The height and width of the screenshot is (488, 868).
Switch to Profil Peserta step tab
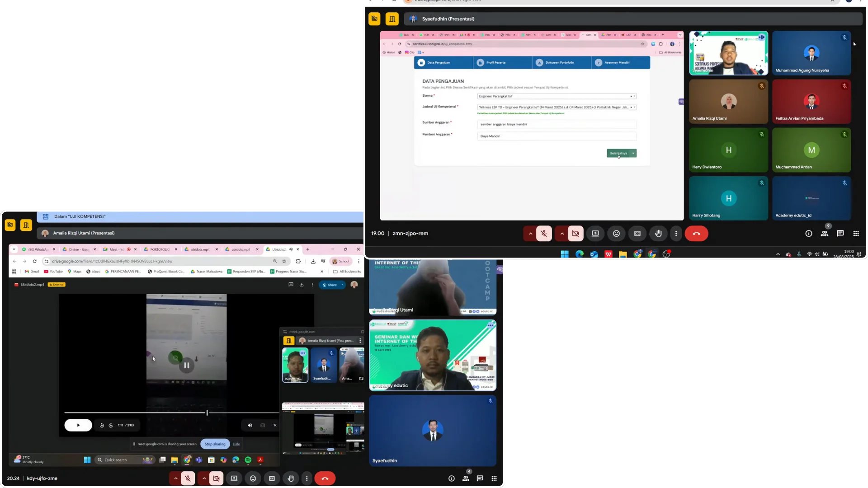pos(502,62)
